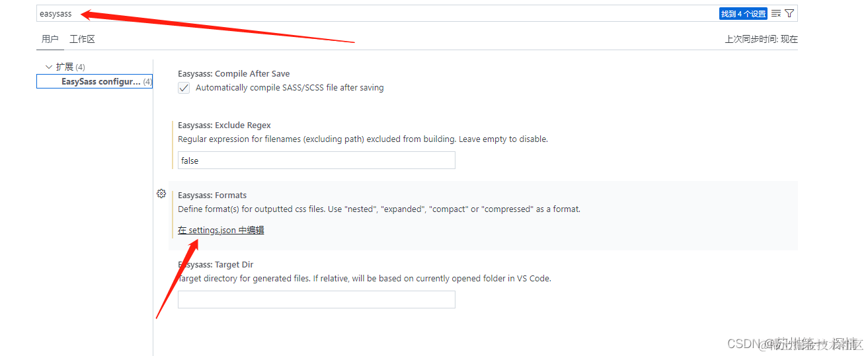Open the settings filter funnel icon
Image resolution: width=868 pixels, height=356 pixels.
[789, 13]
